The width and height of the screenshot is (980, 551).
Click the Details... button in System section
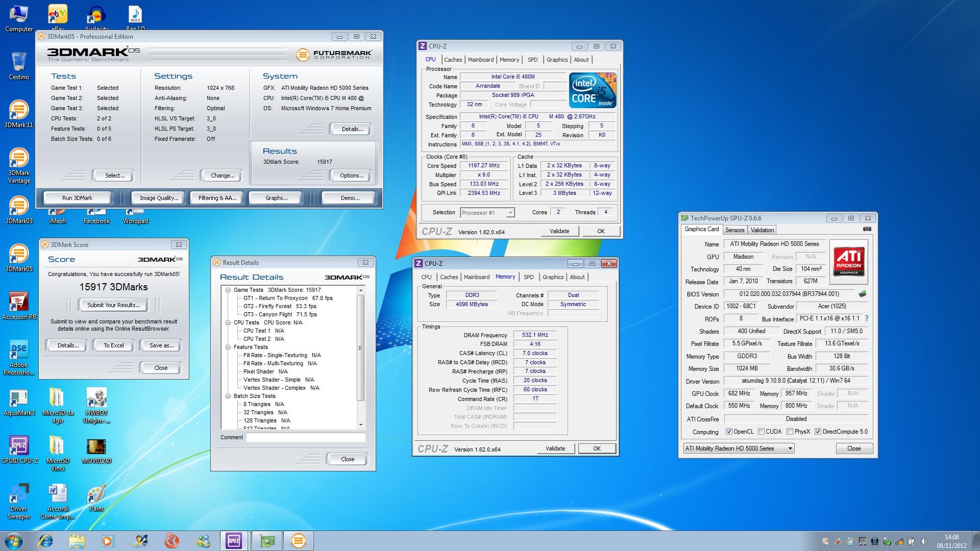352,129
